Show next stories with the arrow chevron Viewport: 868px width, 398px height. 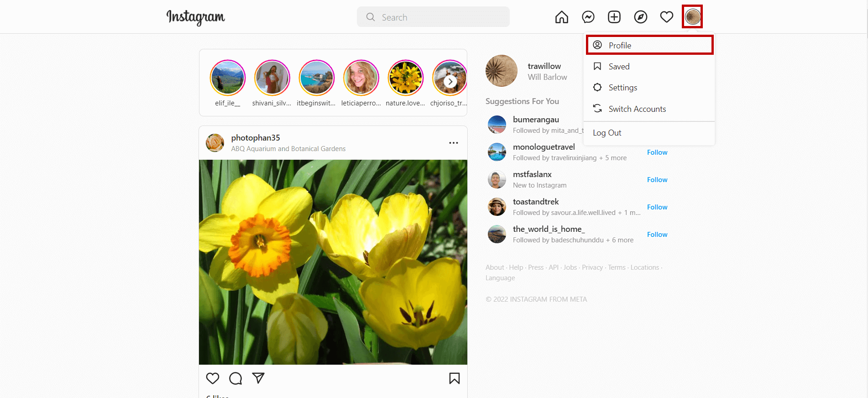point(450,82)
